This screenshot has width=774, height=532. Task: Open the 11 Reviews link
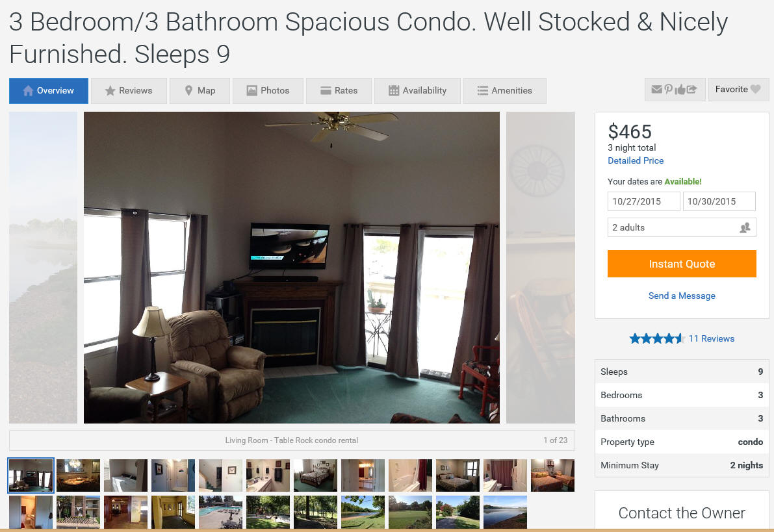click(x=712, y=338)
